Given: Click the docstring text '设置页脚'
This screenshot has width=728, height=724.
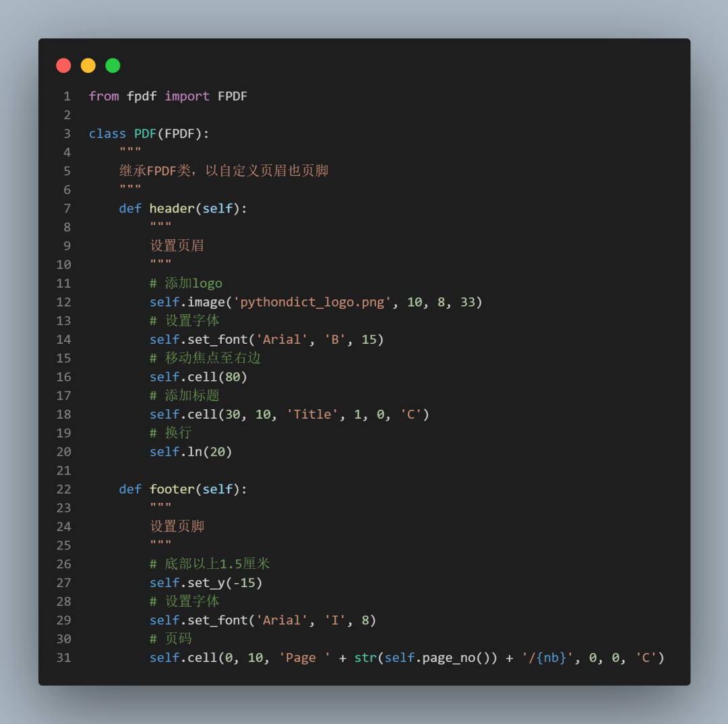Looking at the screenshot, I should 177,526.
